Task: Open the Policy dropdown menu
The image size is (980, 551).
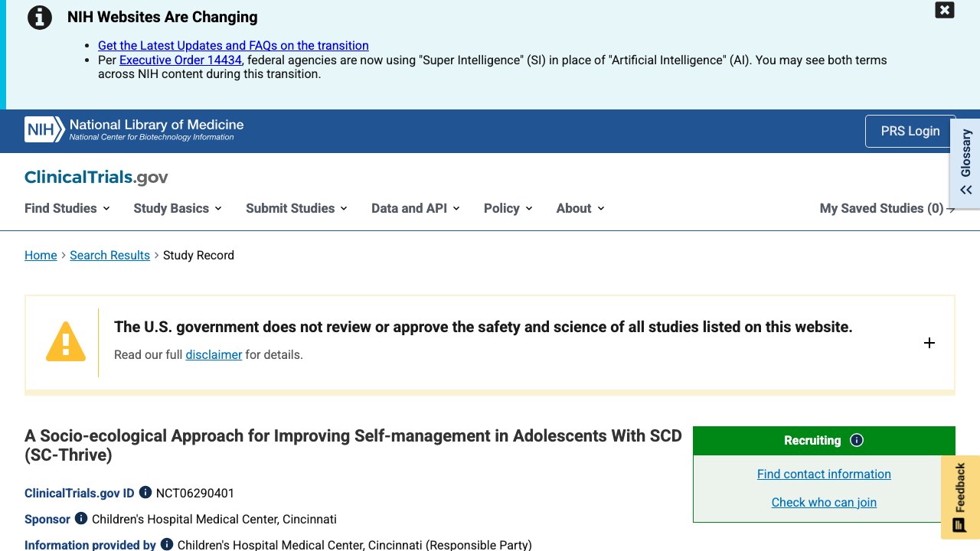Action: tap(508, 208)
